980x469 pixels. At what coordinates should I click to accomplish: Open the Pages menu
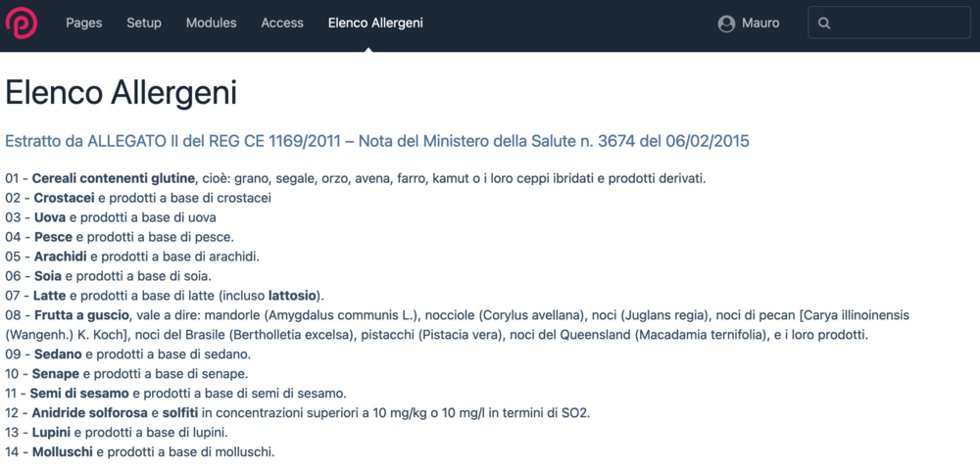(84, 23)
